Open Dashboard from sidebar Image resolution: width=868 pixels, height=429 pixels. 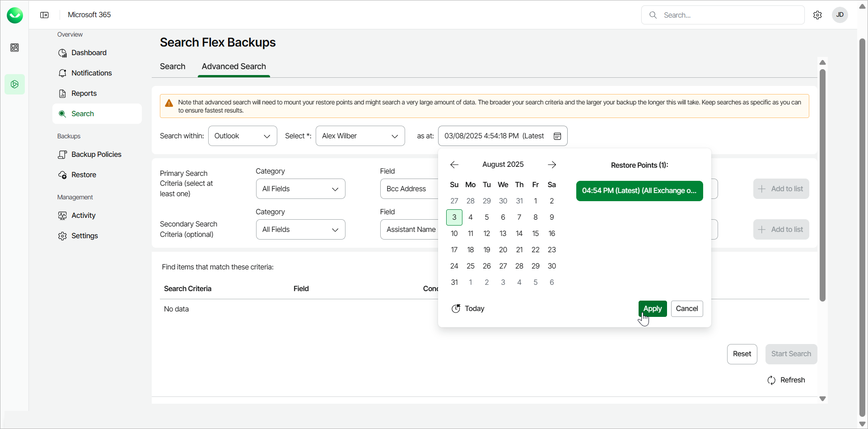click(x=89, y=52)
